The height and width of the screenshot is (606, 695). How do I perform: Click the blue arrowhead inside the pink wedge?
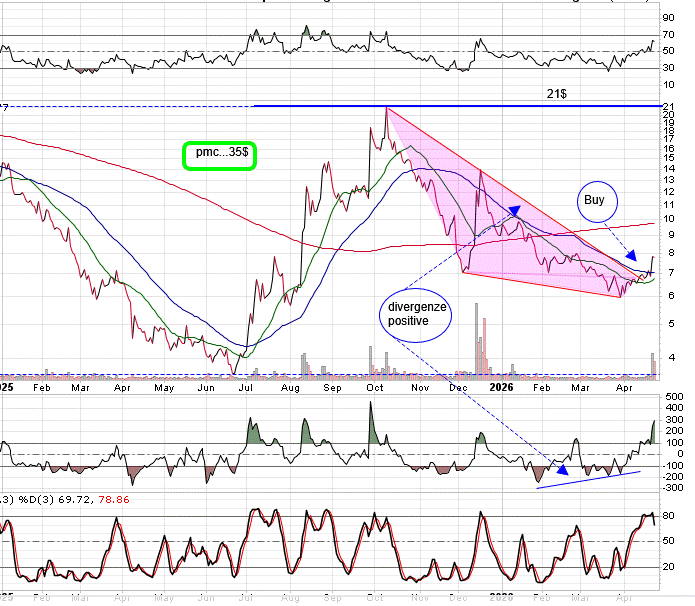[514, 211]
